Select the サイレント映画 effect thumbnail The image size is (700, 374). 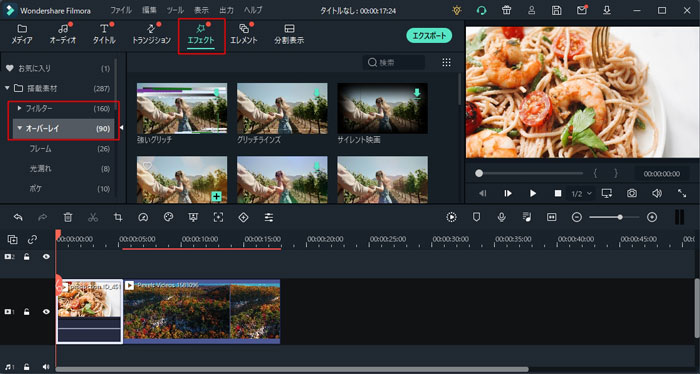coord(383,108)
